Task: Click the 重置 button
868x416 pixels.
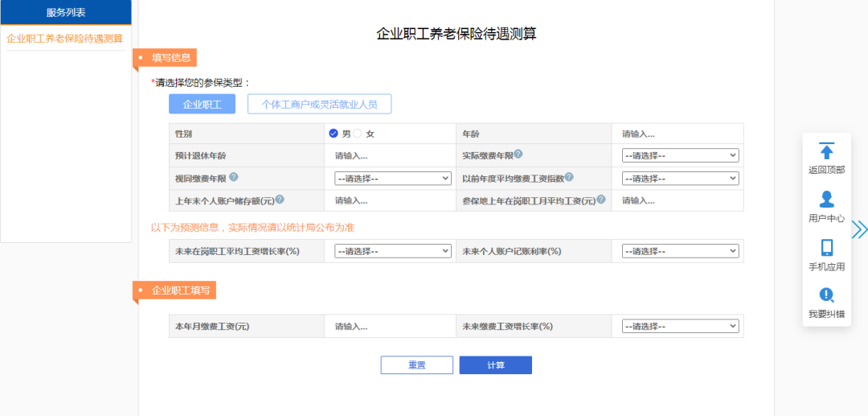Action: click(x=416, y=365)
